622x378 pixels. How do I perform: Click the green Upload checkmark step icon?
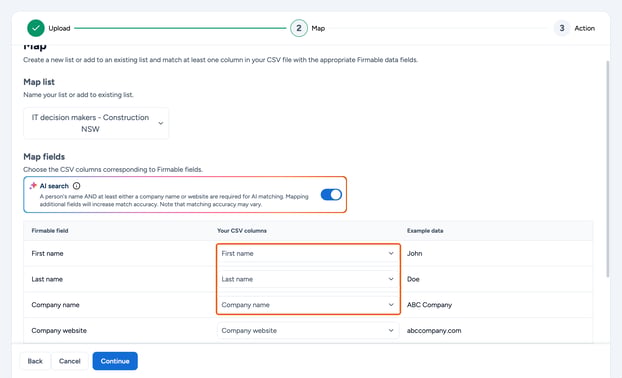(x=36, y=28)
